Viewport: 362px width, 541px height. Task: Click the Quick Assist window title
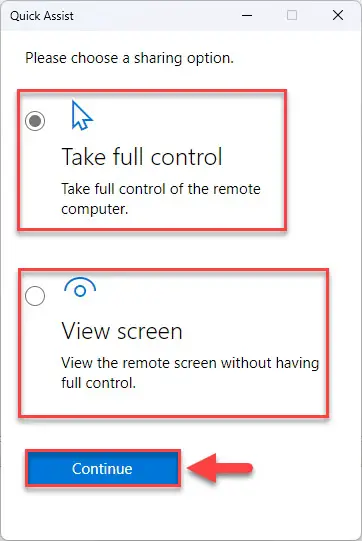(42, 16)
